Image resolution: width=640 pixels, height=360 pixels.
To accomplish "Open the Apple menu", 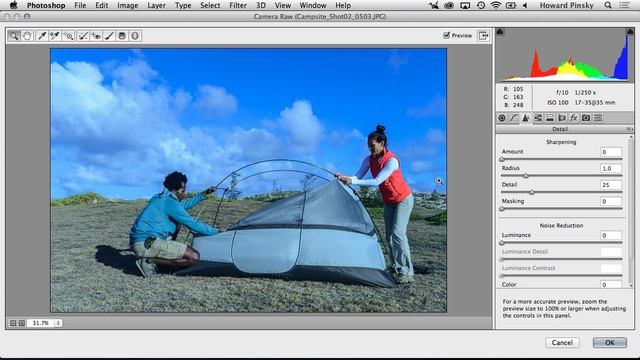I will tap(14, 5).
